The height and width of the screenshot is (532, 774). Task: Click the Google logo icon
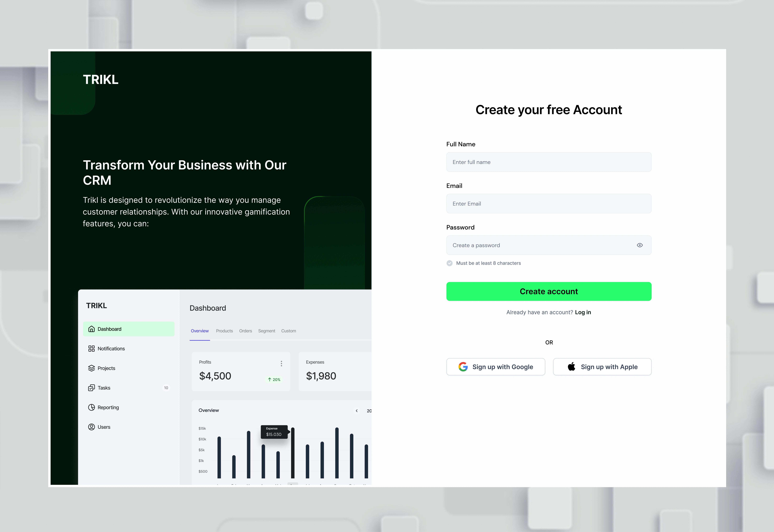[x=463, y=367]
